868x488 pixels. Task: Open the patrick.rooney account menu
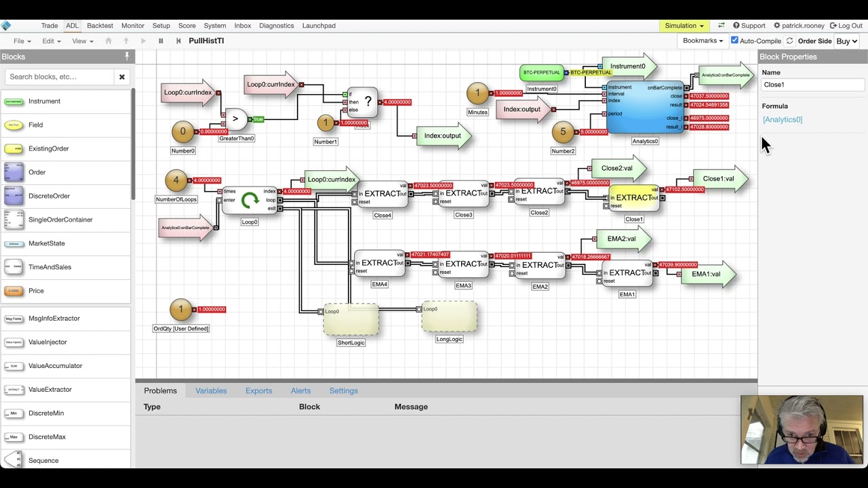[799, 26]
